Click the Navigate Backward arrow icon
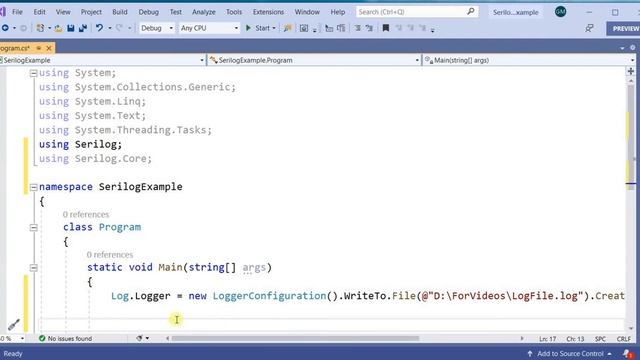The height and width of the screenshot is (360, 640). pyautogui.click(x=5, y=28)
